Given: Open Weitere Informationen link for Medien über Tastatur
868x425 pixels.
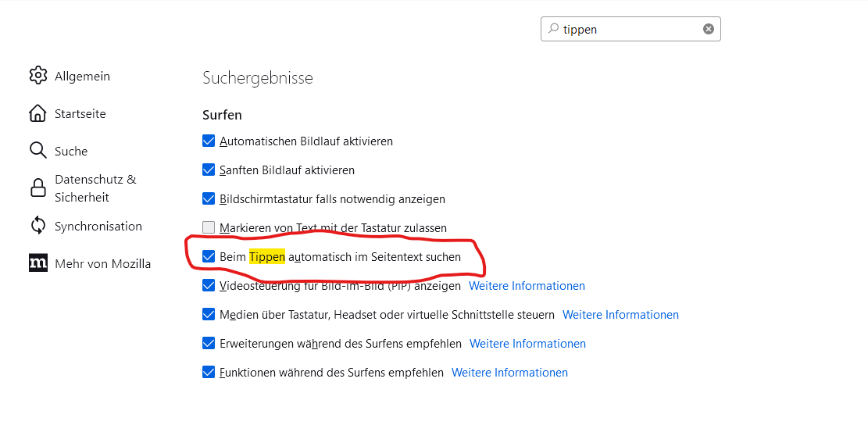Looking at the screenshot, I should (620, 315).
